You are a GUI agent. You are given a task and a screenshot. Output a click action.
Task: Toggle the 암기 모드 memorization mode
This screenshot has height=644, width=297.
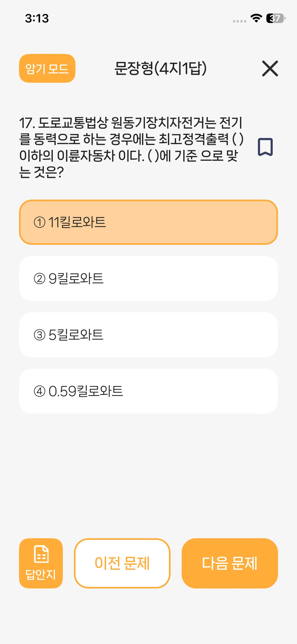click(x=47, y=68)
